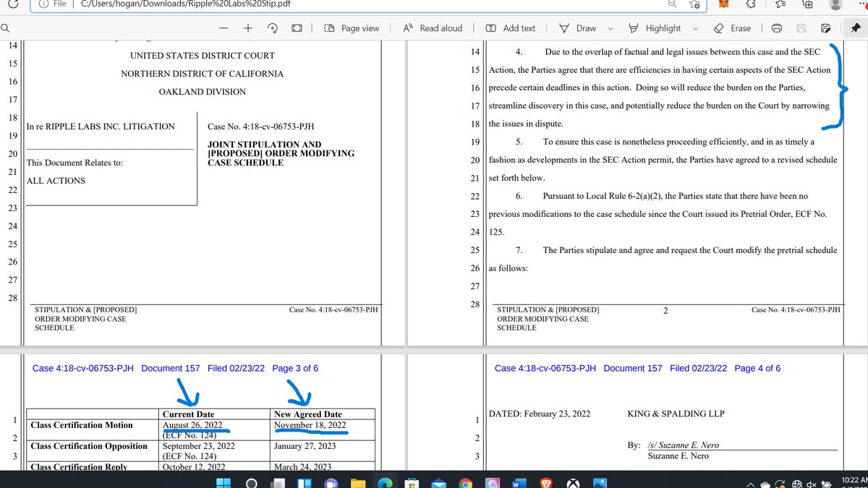Rotate the PDF document
Screen dimensions: 868x488
[273, 28]
